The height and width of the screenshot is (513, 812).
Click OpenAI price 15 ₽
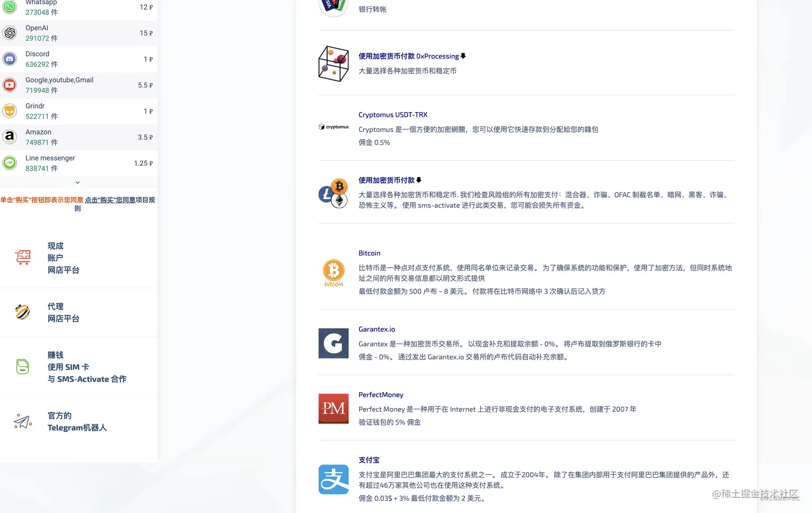click(146, 33)
